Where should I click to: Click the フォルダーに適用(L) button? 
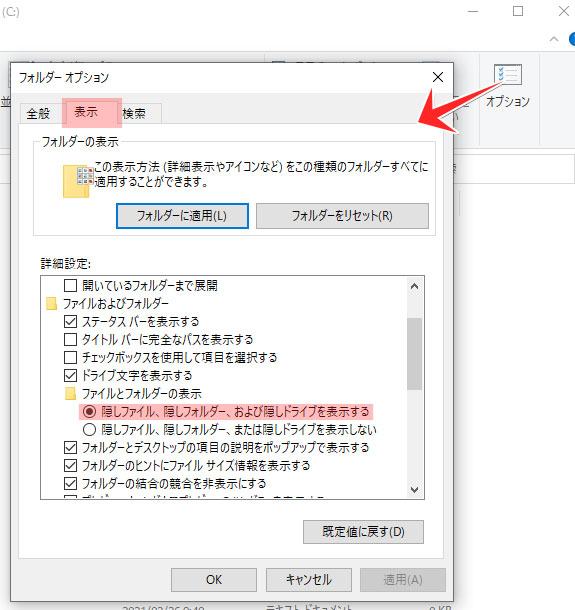182,216
